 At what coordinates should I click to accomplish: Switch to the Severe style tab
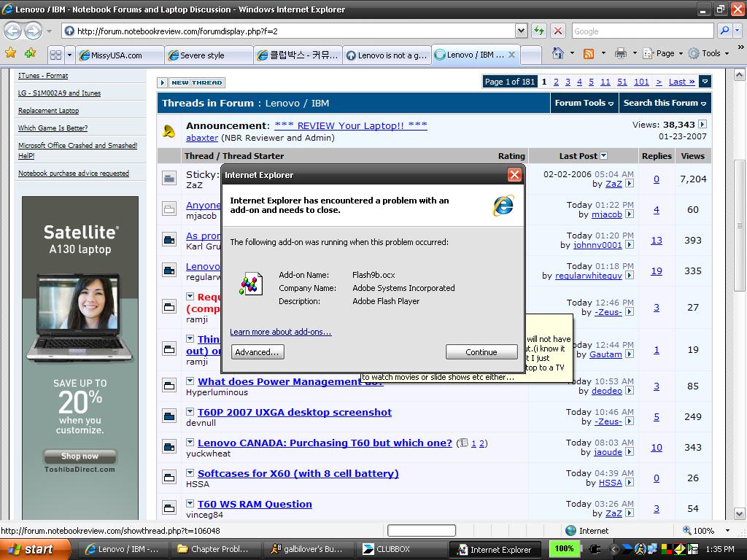(209, 55)
